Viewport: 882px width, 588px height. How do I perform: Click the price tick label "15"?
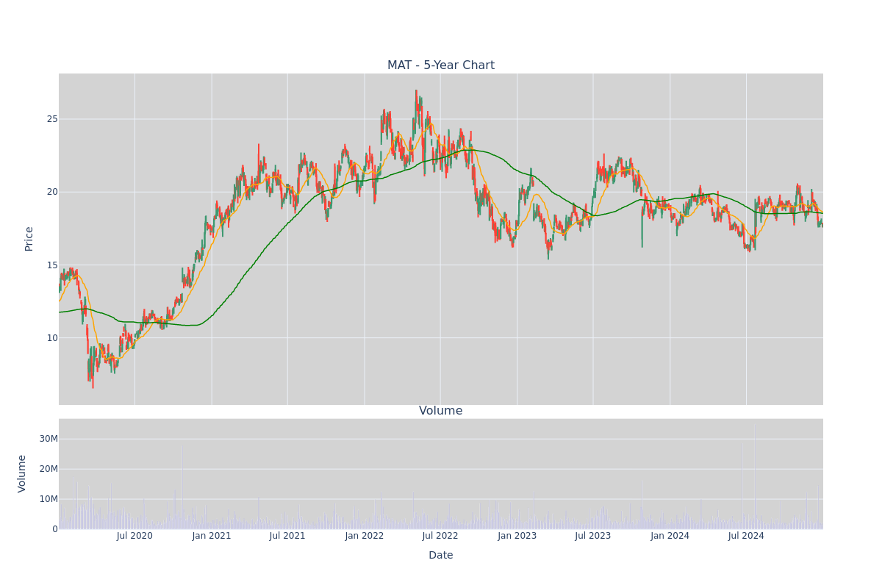pyautogui.click(x=52, y=265)
